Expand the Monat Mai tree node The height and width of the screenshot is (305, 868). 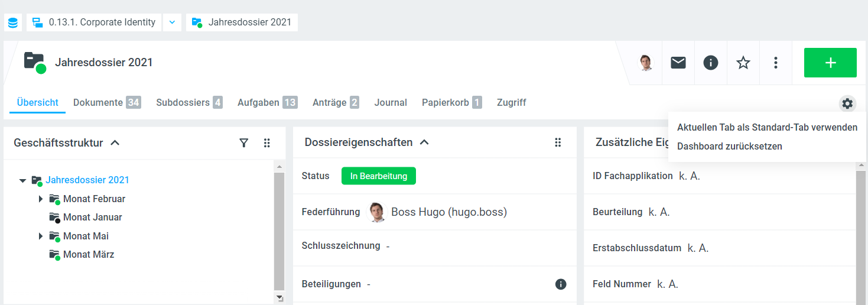tap(41, 236)
